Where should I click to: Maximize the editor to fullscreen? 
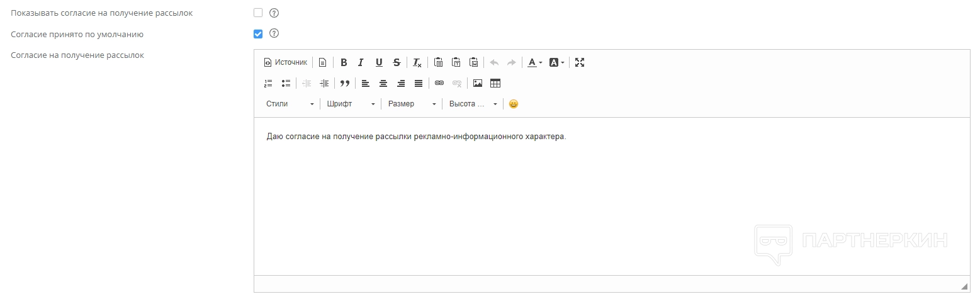point(580,62)
